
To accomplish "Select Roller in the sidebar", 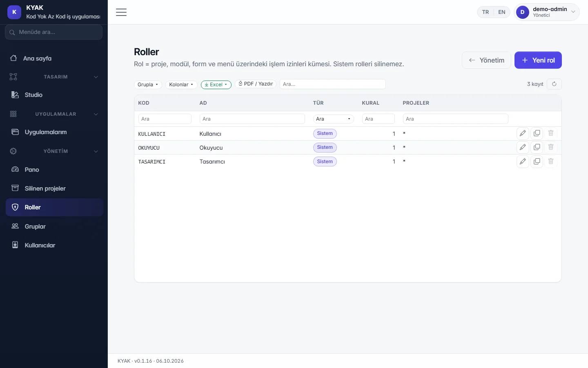I will 54,207.
